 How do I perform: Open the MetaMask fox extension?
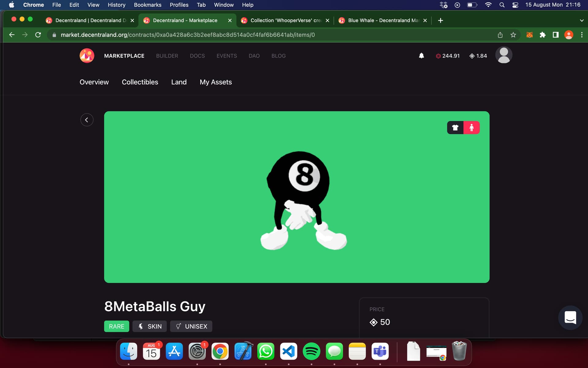529,35
